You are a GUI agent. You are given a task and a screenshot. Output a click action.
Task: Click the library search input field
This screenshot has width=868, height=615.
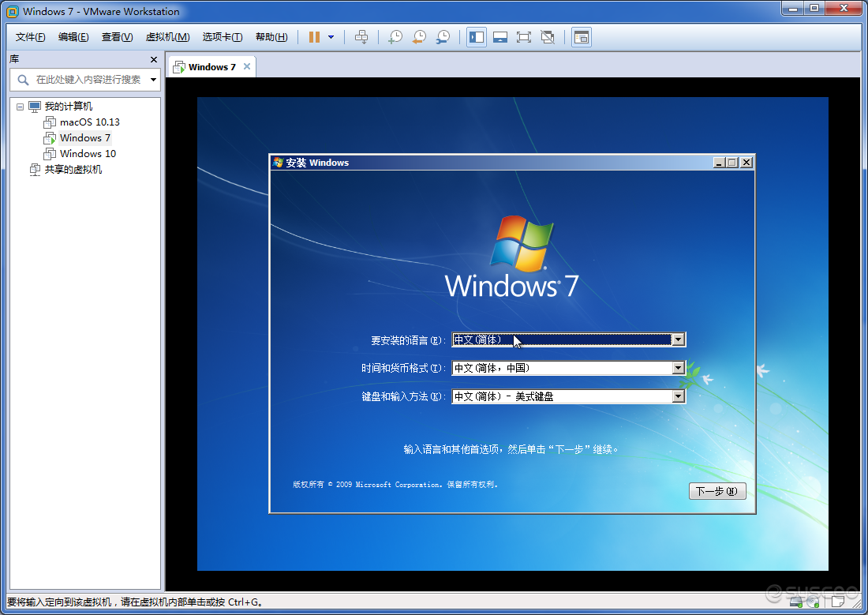coord(88,80)
